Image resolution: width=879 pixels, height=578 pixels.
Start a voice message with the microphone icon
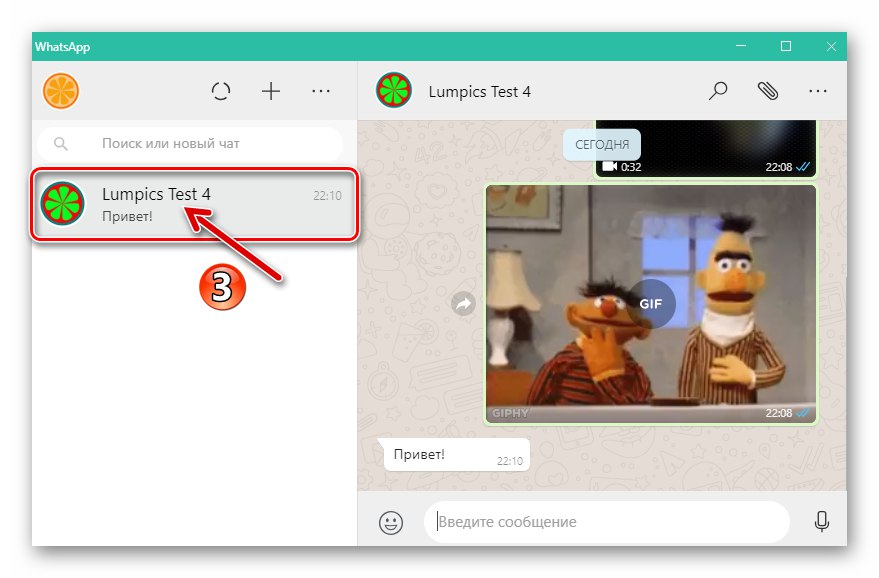(821, 521)
